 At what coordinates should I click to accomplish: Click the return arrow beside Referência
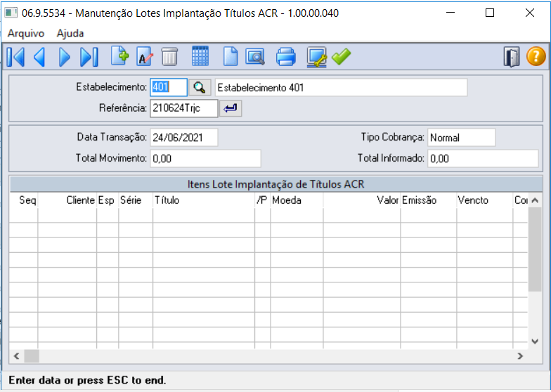(x=231, y=108)
